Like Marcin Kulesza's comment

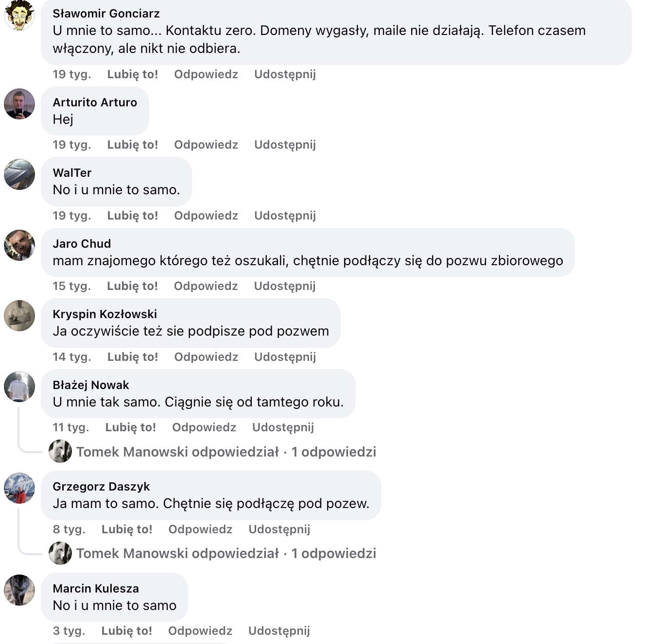(x=127, y=631)
